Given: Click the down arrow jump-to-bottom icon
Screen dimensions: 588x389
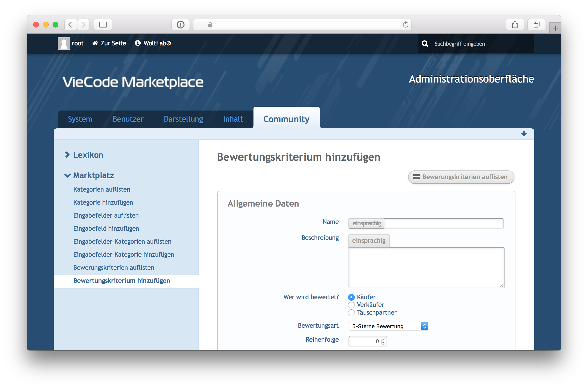Looking at the screenshot, I should tap(524, 134).
